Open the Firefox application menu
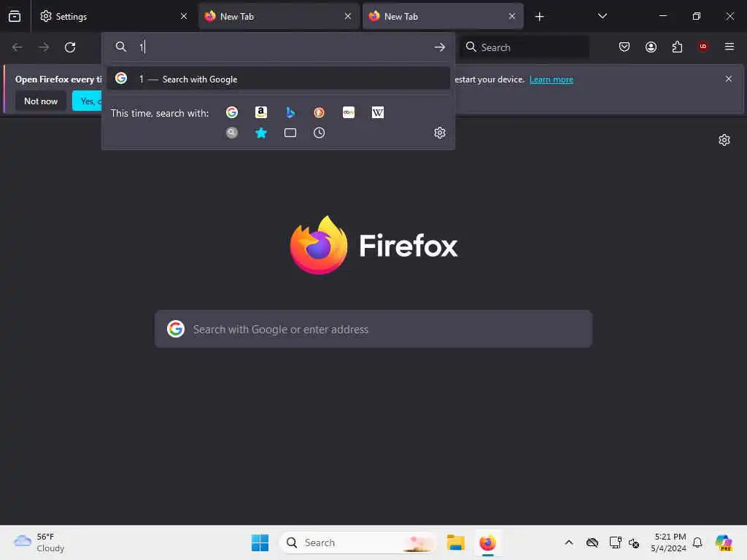Image resolution: width=747 pixels, height=560 pixels. 729,47
